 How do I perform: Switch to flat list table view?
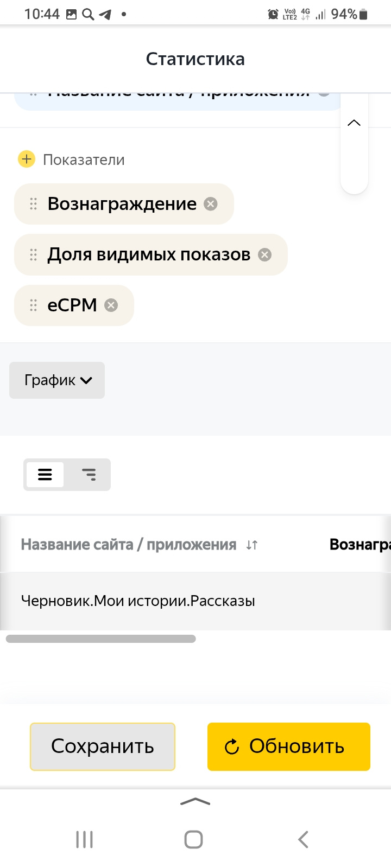pyautogui.click(x=45, y=475)
